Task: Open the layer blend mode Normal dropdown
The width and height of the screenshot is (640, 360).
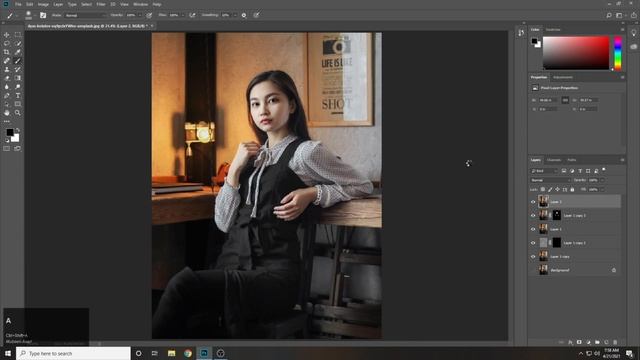Action: 550,180
